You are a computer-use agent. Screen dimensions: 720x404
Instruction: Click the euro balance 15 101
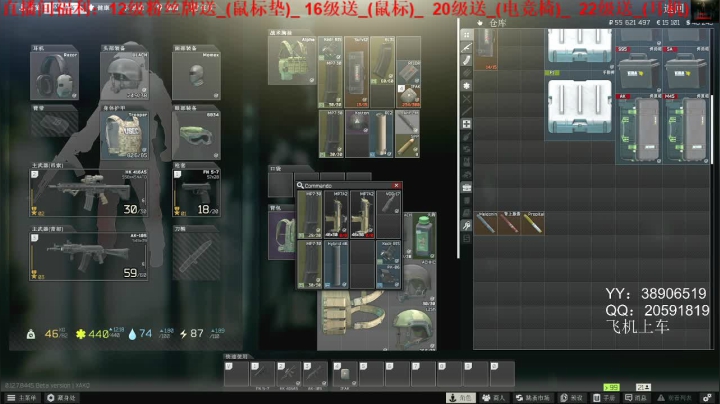(x=668, y=22)
